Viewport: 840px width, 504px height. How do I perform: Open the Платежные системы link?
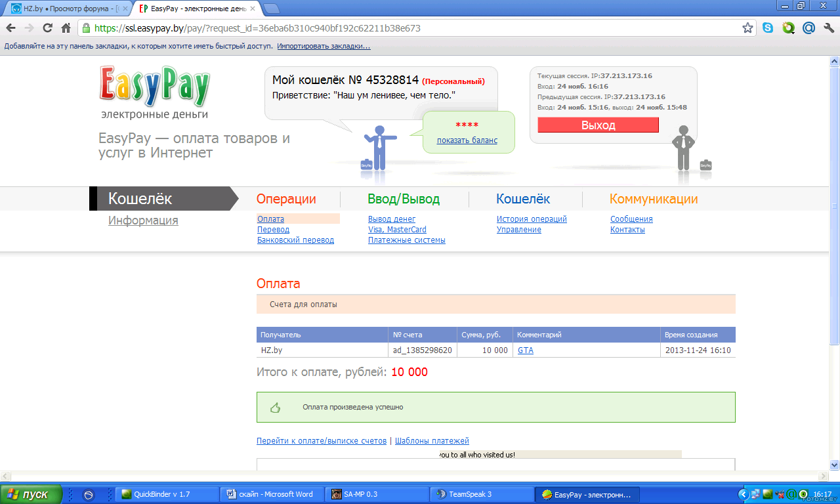point(407,240)
